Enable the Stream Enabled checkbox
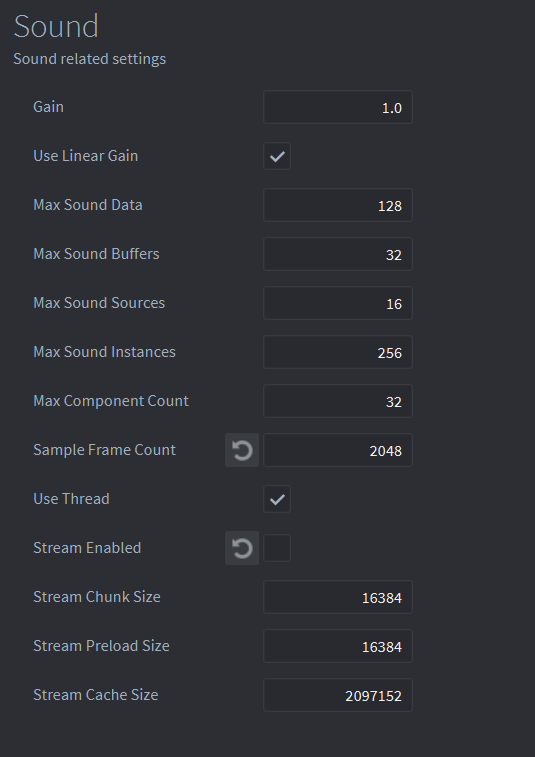 tap(277, 548)
